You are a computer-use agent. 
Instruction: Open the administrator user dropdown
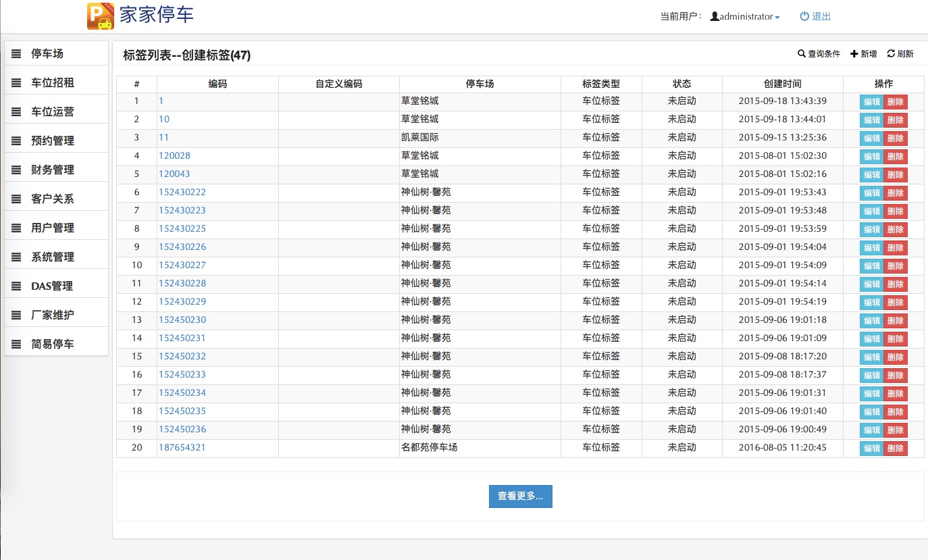[x=746, y=16]
